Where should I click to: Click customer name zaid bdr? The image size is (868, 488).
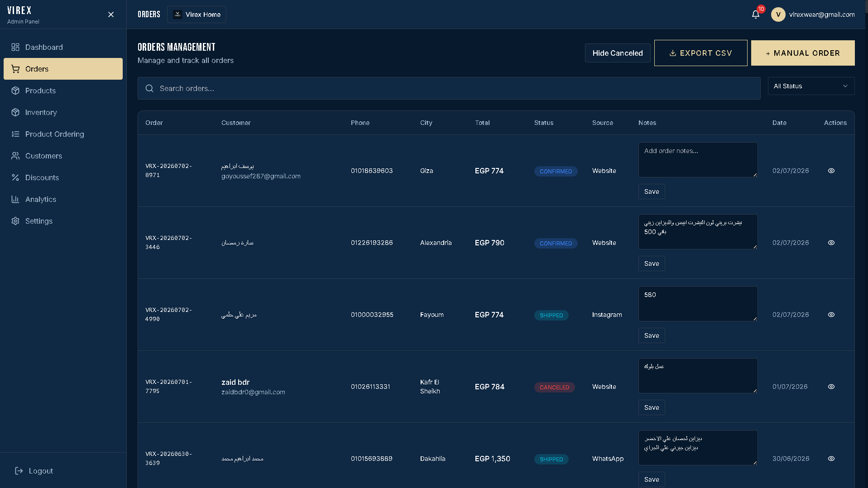[235, 382]
